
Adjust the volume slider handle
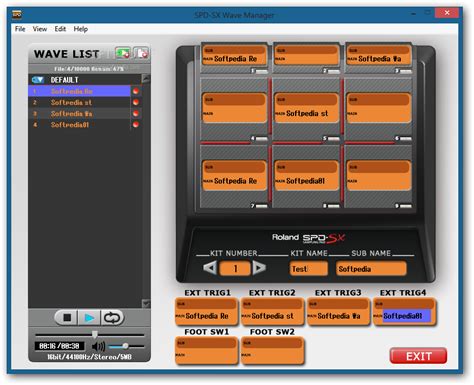[x=125, y=346]
